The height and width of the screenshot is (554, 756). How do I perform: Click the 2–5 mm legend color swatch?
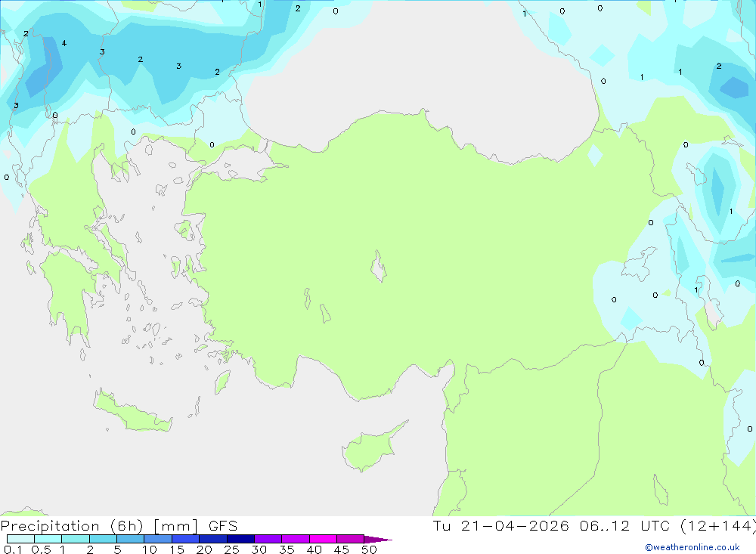click(103, 539)
